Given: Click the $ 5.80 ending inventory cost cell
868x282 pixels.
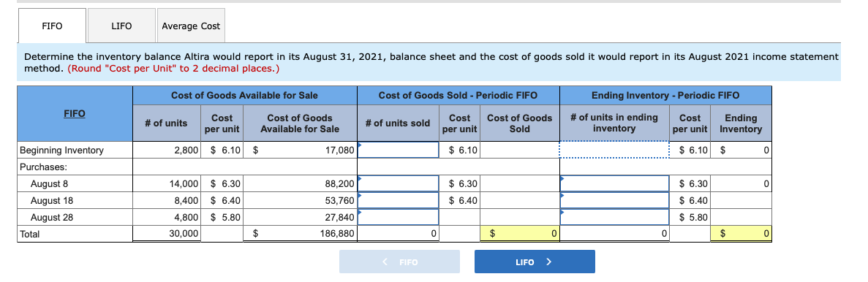Looking at the screenshot, I should point(690,217).
